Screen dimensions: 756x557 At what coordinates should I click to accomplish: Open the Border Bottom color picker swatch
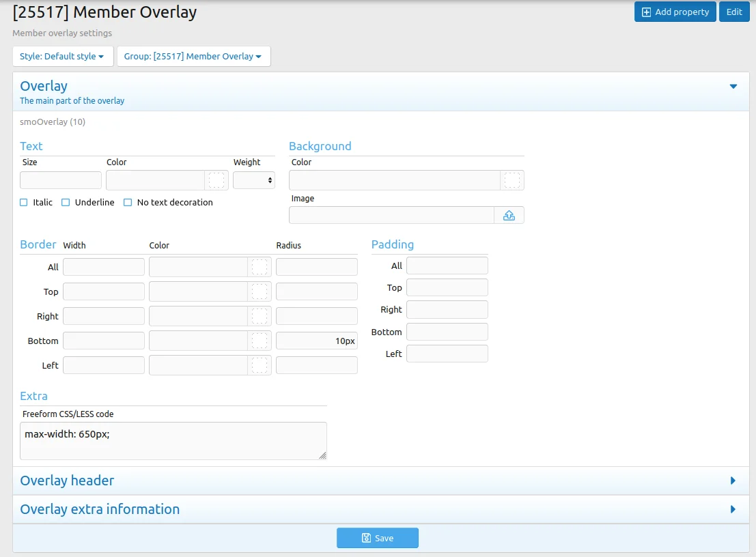(x=260, y=341)
